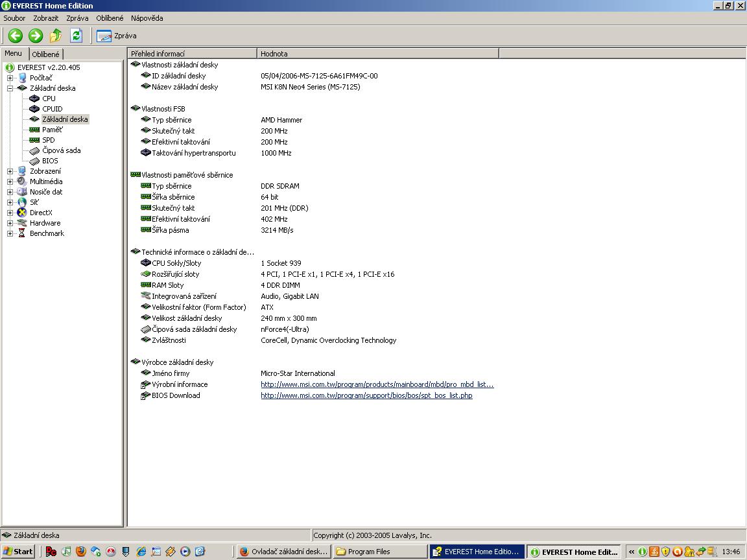Select CPU in the tree

pyautogui.click(x=49, y=99)
